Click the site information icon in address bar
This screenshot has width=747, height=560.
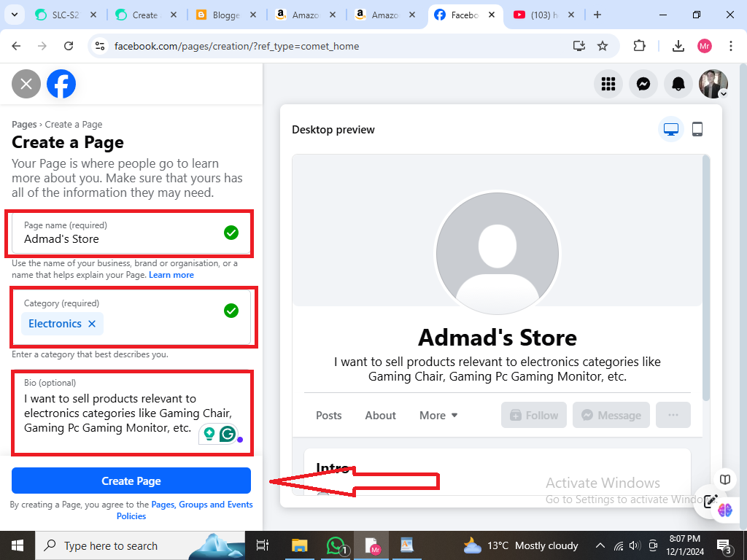(x=99, y=46)
